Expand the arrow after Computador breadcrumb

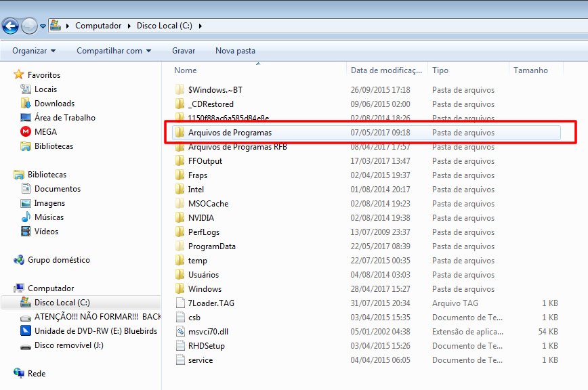pyautogui.click(x=129, y=26)
